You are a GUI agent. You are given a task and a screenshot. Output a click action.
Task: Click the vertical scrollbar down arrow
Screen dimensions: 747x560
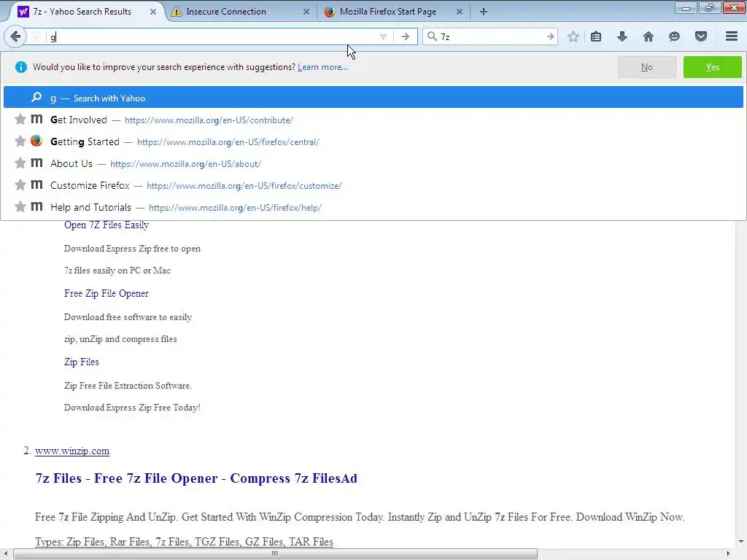point(741,542)
